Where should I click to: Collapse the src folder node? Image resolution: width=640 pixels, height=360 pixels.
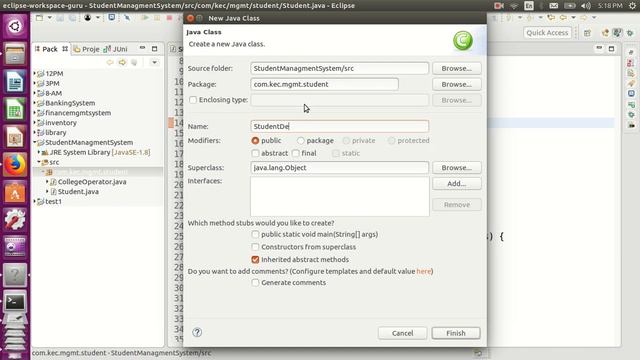[x=39, y=162]
